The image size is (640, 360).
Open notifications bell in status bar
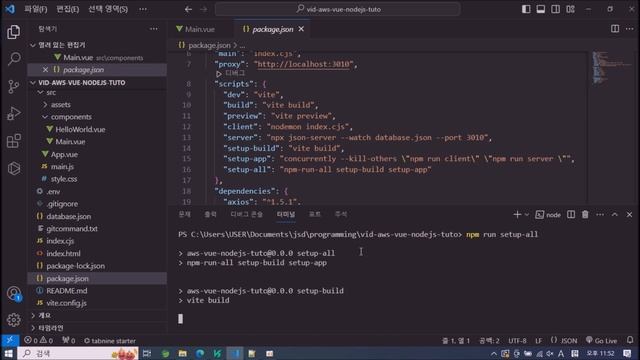pyautogui.click(x=630, y=340)
